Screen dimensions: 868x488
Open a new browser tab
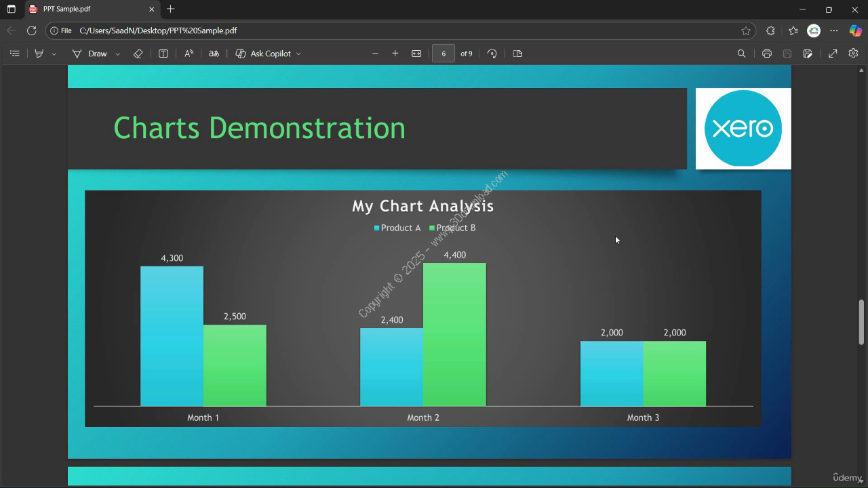point(171,9)
